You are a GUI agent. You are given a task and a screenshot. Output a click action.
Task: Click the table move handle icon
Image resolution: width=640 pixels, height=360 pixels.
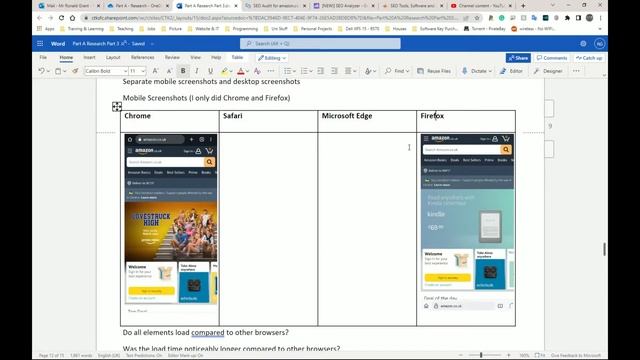point(117,107)
